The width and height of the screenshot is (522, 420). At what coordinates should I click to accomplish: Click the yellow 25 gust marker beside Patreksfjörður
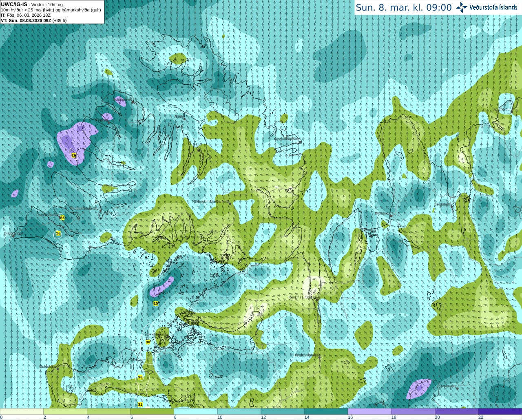point(62,218)
